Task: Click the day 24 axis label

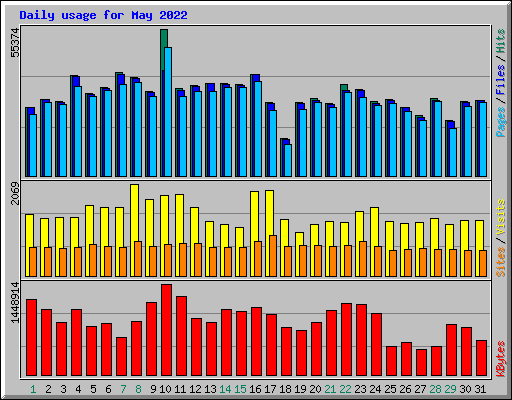Action: pos(376,389)
